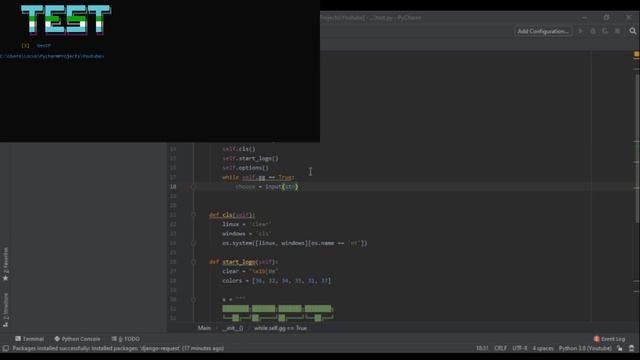Change CRLF line separator setting

tap(500, 348)
